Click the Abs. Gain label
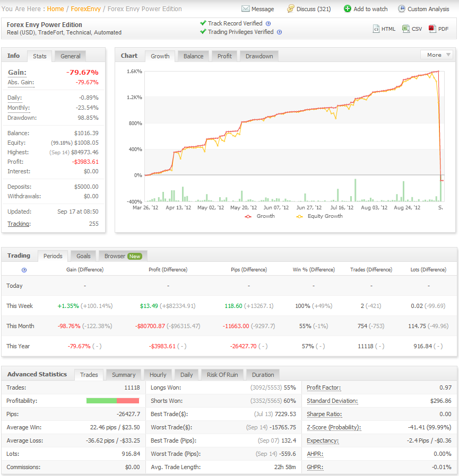Image resolution: width=459 pixels, height=476 pixels. click(21, 82)
